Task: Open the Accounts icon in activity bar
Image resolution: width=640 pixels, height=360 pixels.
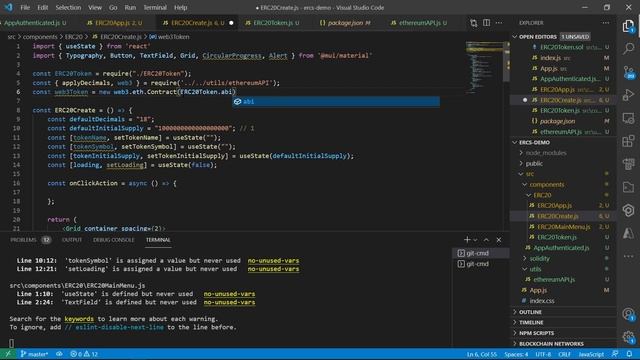Action: pyautogui.click(x=629, y=314)
